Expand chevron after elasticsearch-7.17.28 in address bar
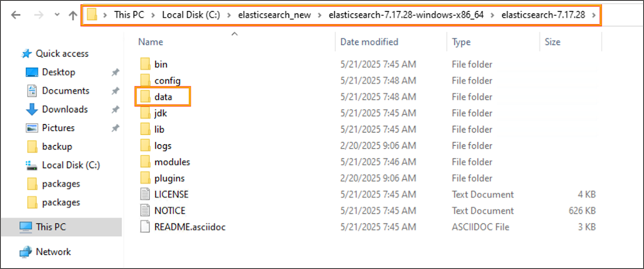 tap(594, 15)
